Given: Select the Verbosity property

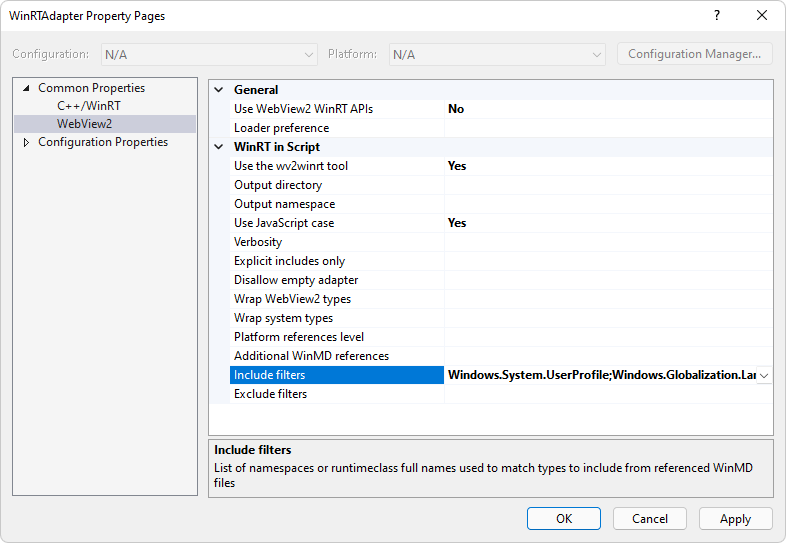Looking at the screenshot, I should pyautogui.click(x=337, y=242).
